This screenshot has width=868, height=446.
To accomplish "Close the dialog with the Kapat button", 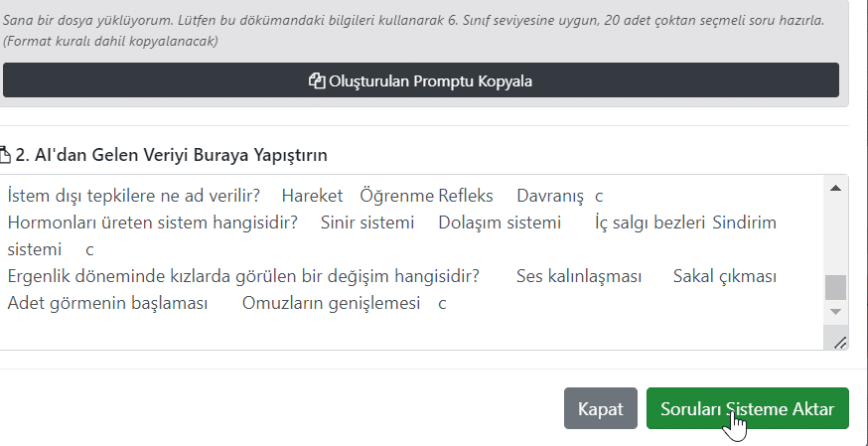I will click(601, 409).
